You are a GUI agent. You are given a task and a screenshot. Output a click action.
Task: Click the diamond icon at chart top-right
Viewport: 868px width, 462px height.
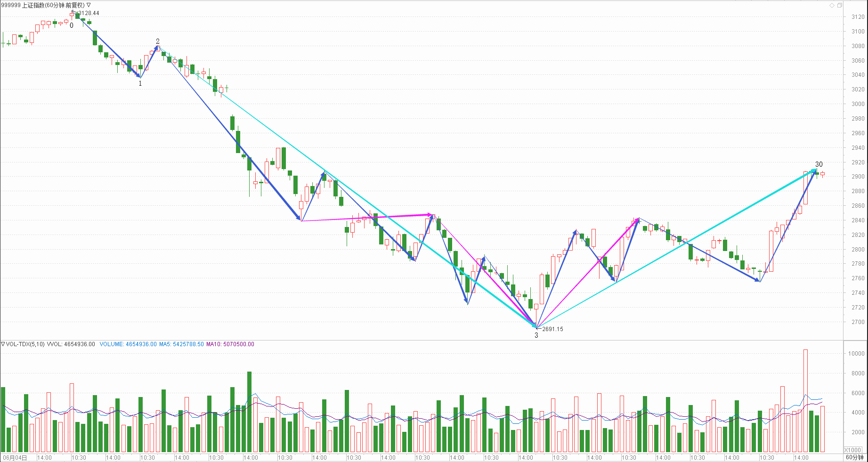[832, 5]
